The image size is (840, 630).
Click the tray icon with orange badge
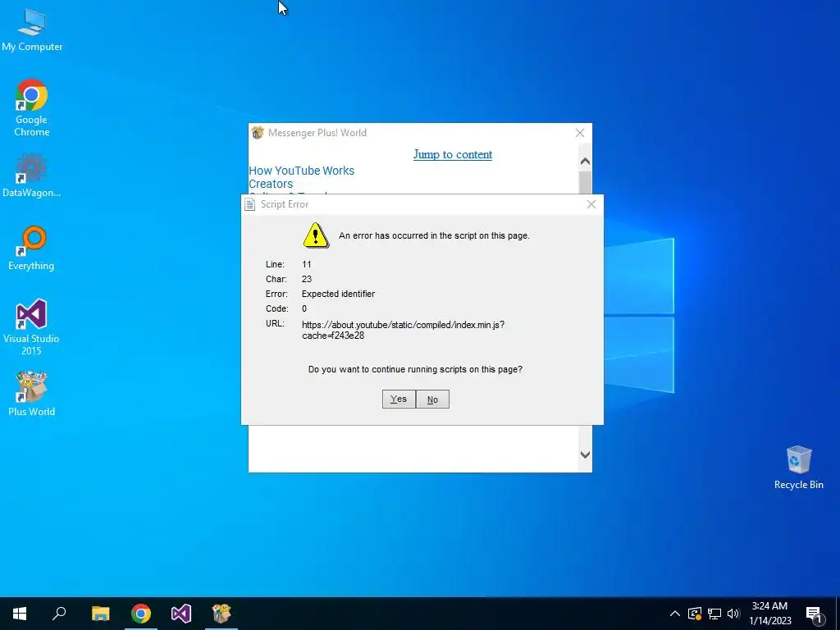click(695, 614)
